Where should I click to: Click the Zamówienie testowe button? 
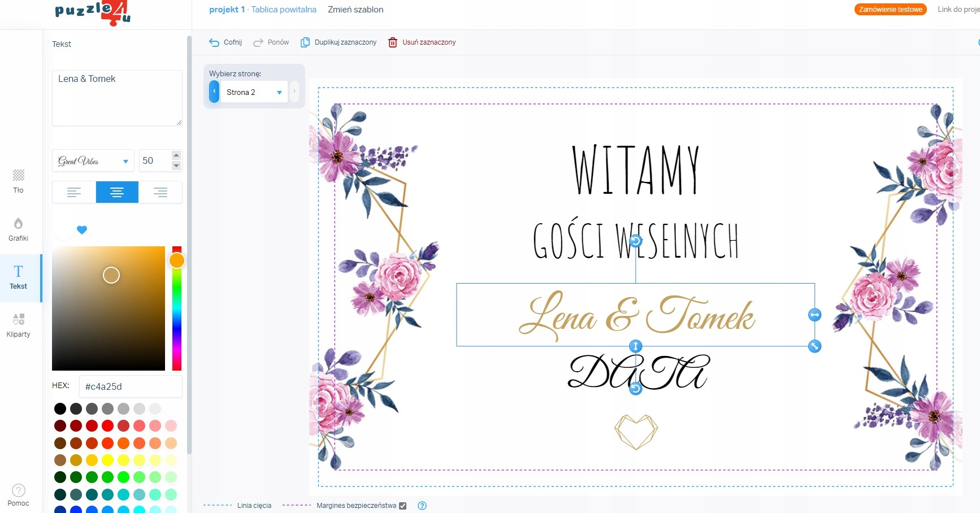point(890,10)
